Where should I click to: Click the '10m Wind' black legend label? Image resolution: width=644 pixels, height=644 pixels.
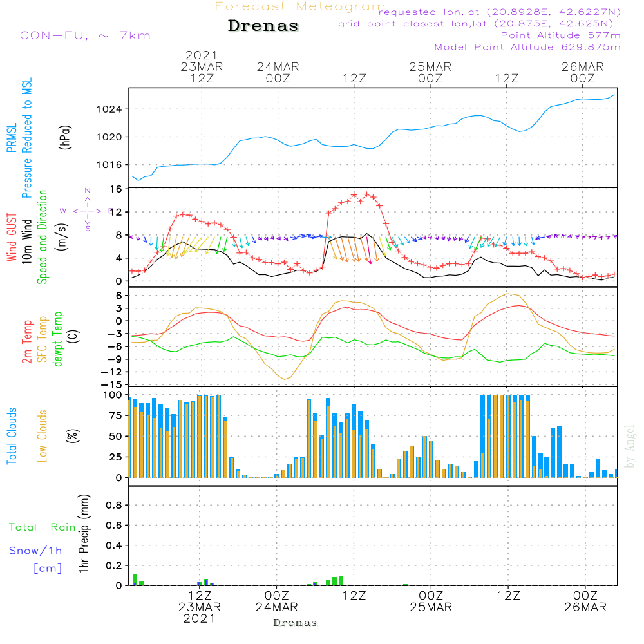pos(26,241)
